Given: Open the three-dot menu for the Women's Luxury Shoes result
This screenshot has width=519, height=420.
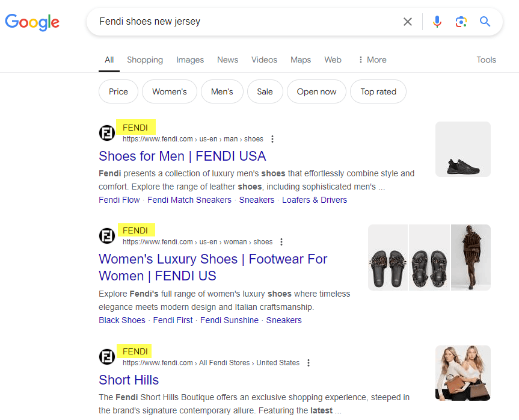Looking at the screenshot, I should [x=281, y=241].
